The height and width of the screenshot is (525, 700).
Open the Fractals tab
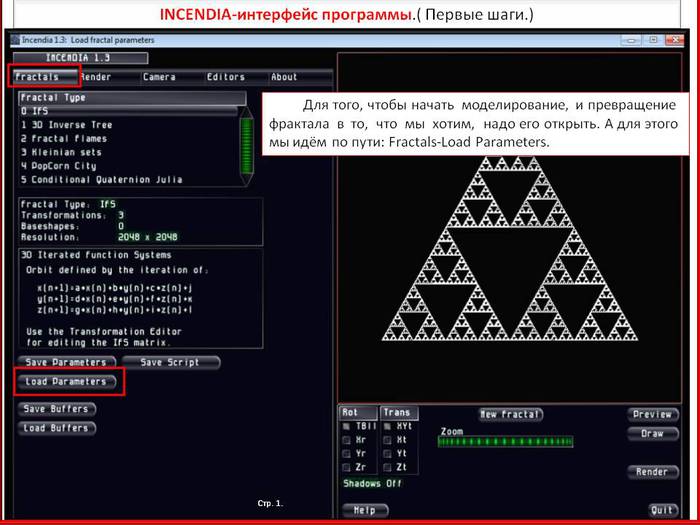(x=44, y=77)
